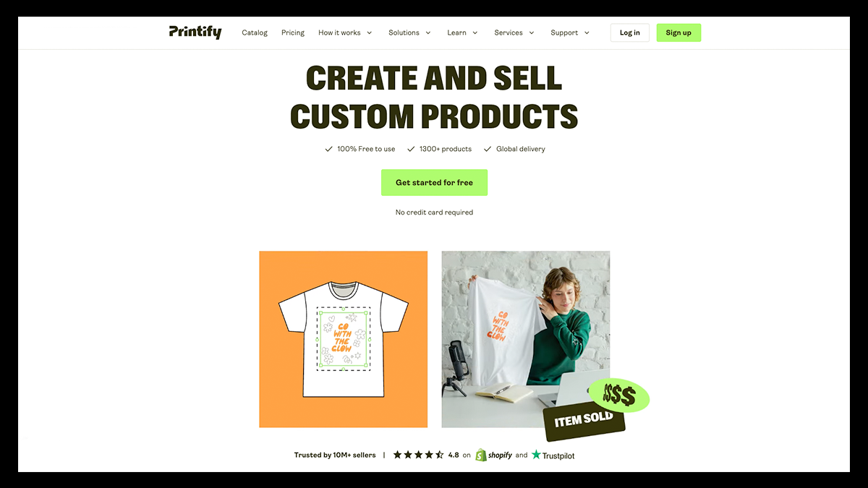
Task: Click the five-star rating icons
Action: pyautogui.click(x=418, y=455)
